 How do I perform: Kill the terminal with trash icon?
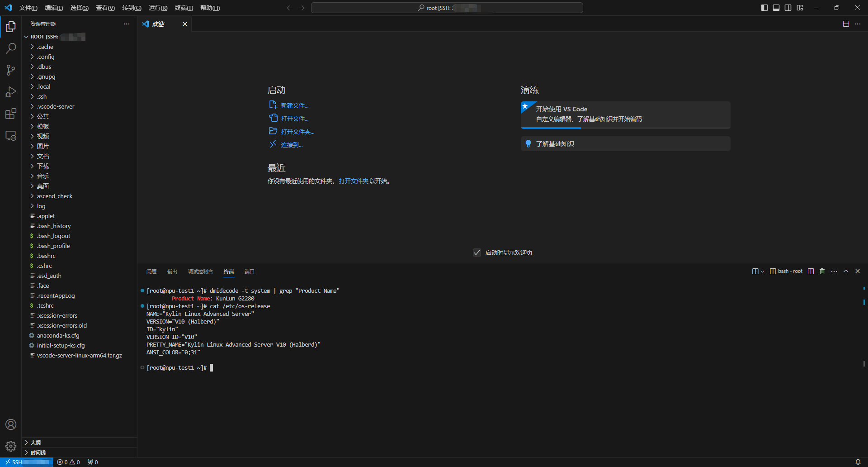pyautogui.click(x=822, y=271)
